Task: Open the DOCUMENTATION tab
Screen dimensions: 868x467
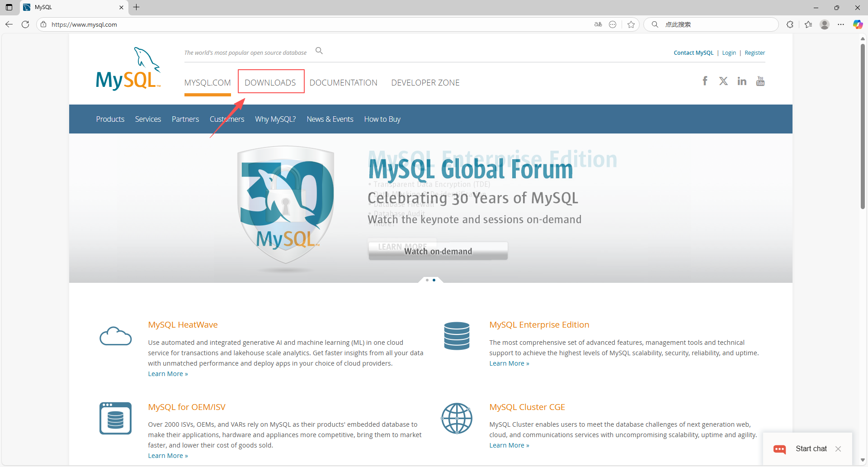Action: point(344,83)
